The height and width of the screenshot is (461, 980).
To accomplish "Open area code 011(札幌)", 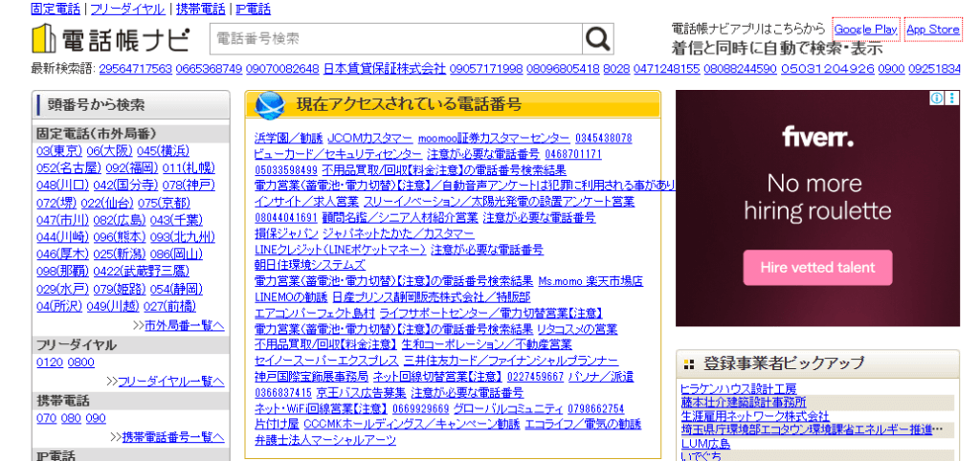I will (x=189, y=168).
